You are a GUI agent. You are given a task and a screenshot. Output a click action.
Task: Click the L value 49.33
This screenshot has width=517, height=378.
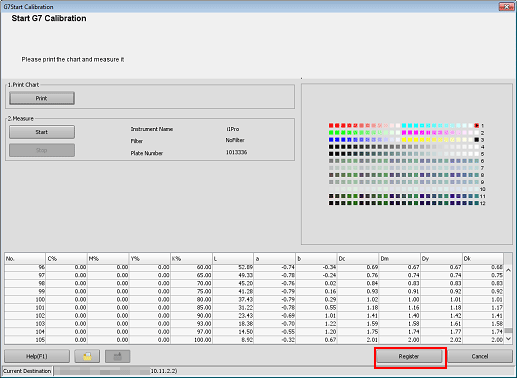(246, 275)
